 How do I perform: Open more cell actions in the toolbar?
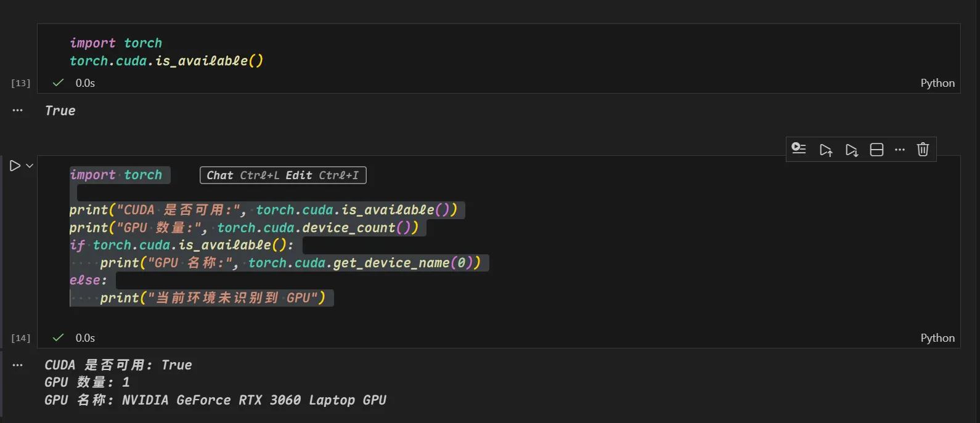point(900,150)
